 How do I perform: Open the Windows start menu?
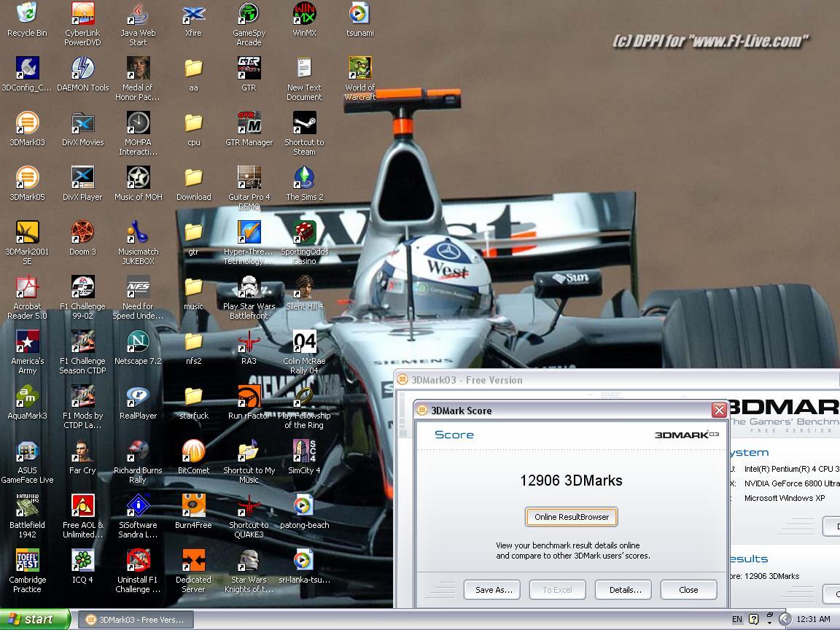click(x=35, y=619)
